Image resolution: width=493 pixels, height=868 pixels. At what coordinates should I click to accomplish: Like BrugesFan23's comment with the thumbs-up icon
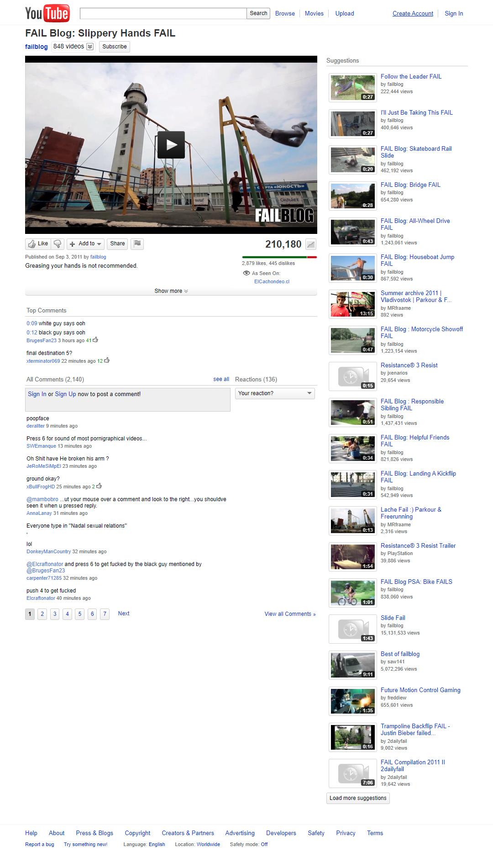[x=95, y=340]
